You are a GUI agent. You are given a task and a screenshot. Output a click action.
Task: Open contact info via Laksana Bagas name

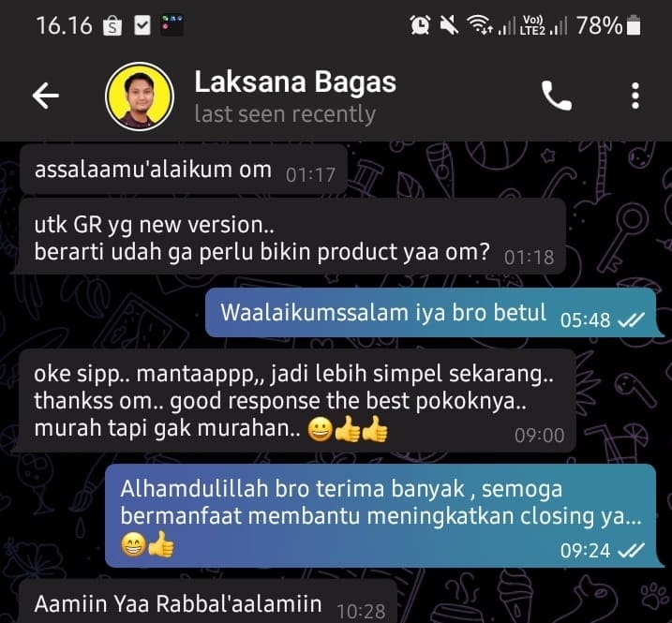click(295, 82)
